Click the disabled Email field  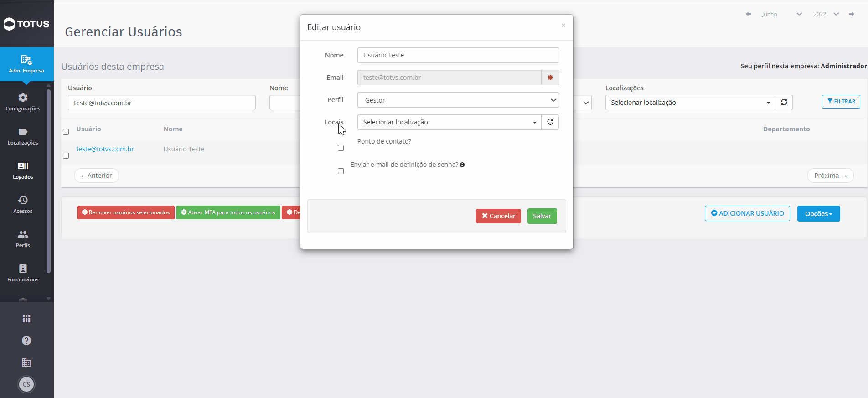point(449,78)
